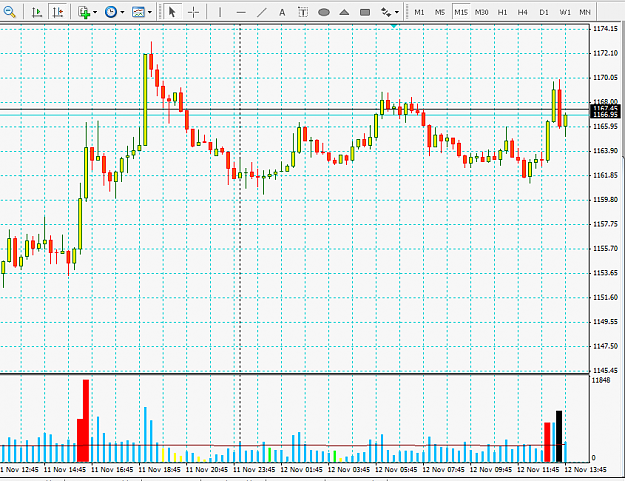Click the '11 Nov 23:45' time label
The width and height of the screenshot is (625, 481).
click(x=254, y=469)
